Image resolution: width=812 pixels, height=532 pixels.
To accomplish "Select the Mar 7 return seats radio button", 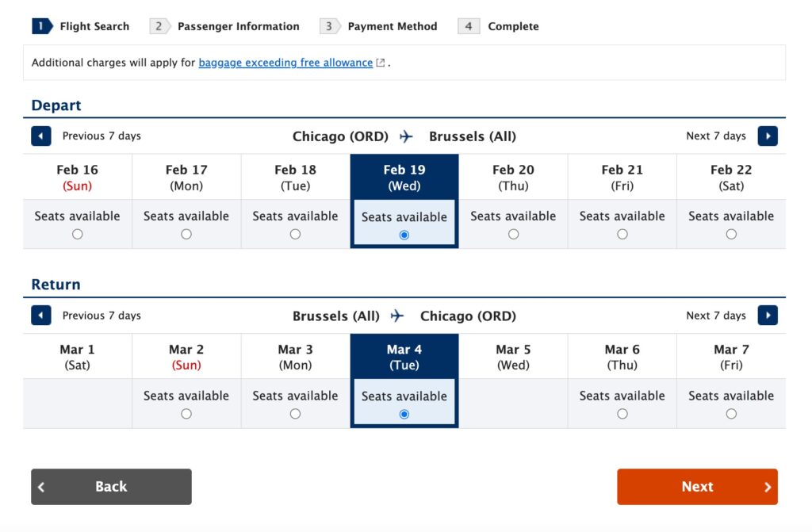I will coord(730,414).
